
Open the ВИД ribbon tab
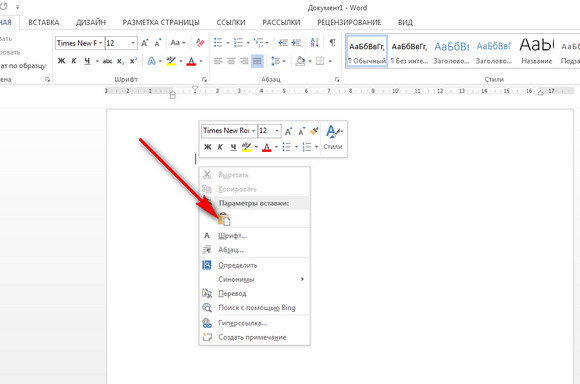coord(405,23)
